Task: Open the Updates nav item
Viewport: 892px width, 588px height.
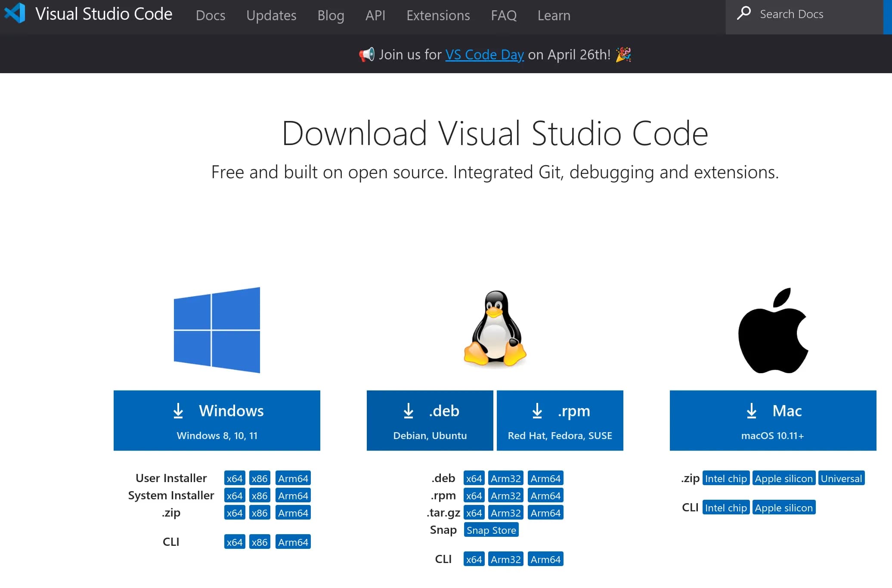Action: [271, 15]
